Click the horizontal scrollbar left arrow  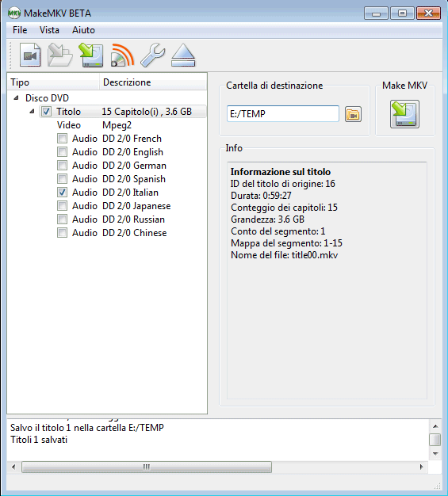(x=13, y=467)
